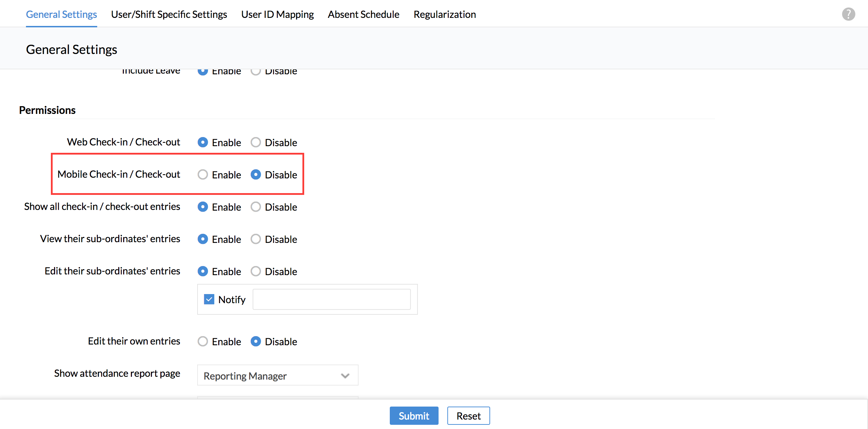Disable Show all check-in/check-out entries
The width and height of the screenshot is (868, 429).
pyautogui.click(x=256, y=207)
